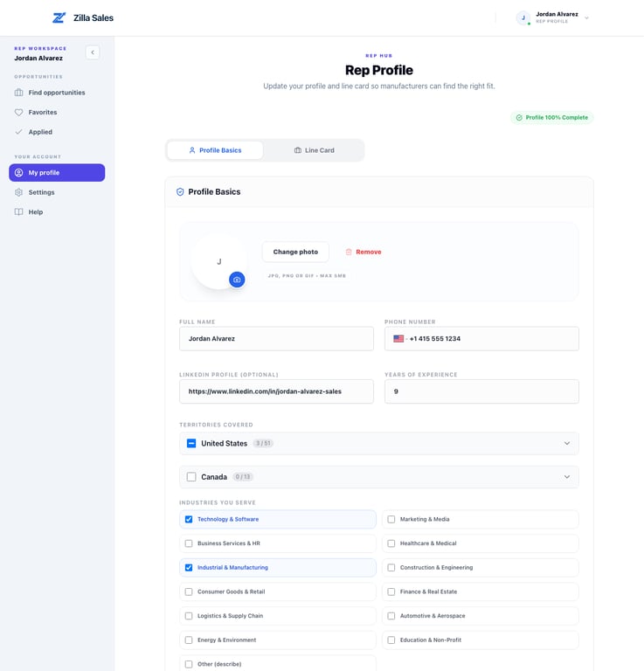Open Help in sidebar
Viewport: 644px width, 671px height.
point(57,211)
